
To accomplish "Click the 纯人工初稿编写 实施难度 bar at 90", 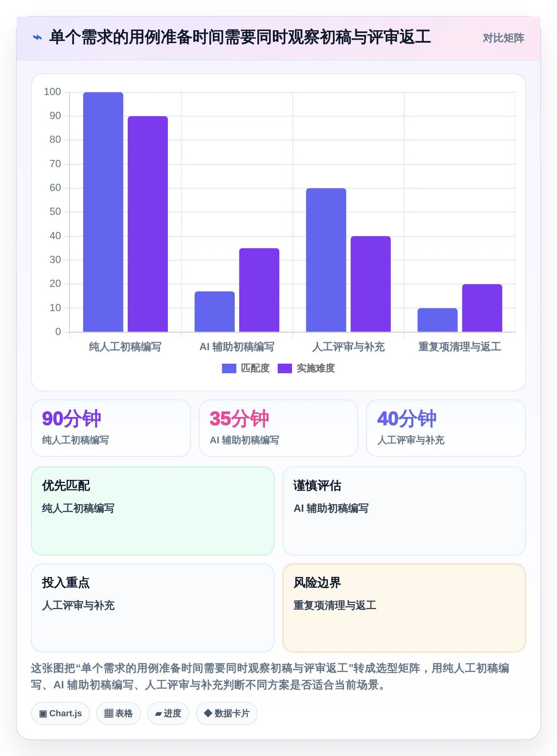I will click(148, 224).
